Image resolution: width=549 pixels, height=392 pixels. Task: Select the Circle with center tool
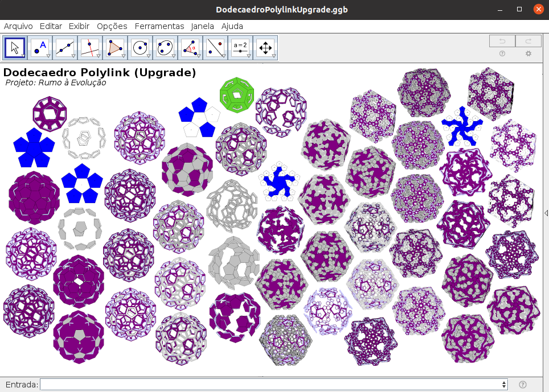pyautogui.click(x=140, y=48)
